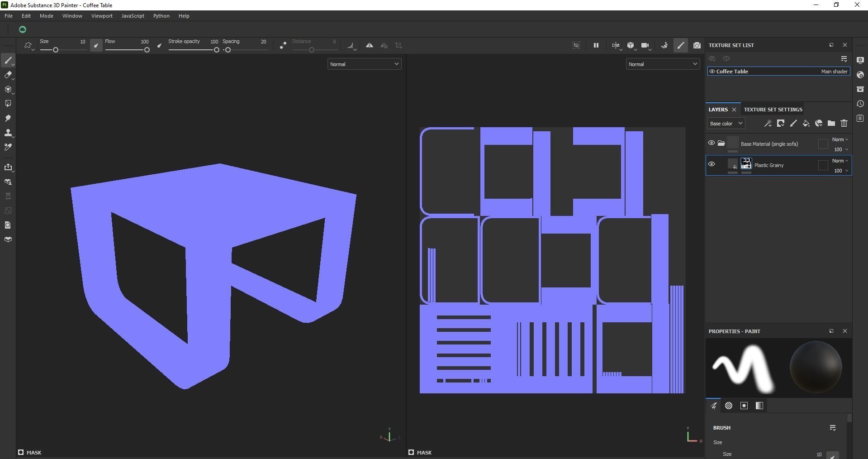This screenshot has width=868, height=459.
Task: Open the Iray rendering mode
Action: (664, 45)
